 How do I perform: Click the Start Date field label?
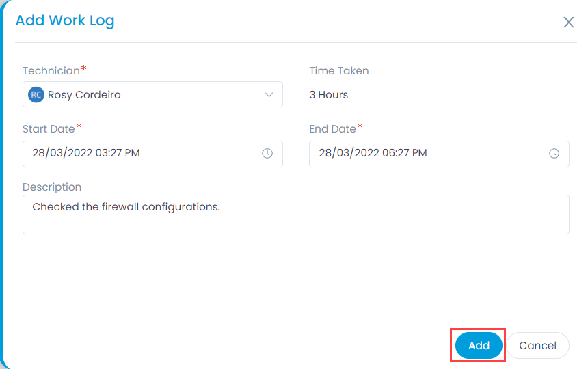[x=49, y=129]
